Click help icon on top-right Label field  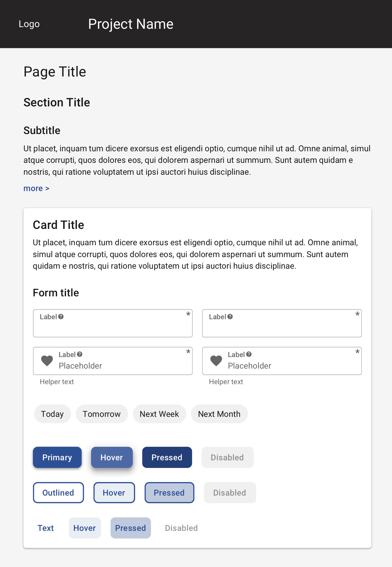[230, 317]
